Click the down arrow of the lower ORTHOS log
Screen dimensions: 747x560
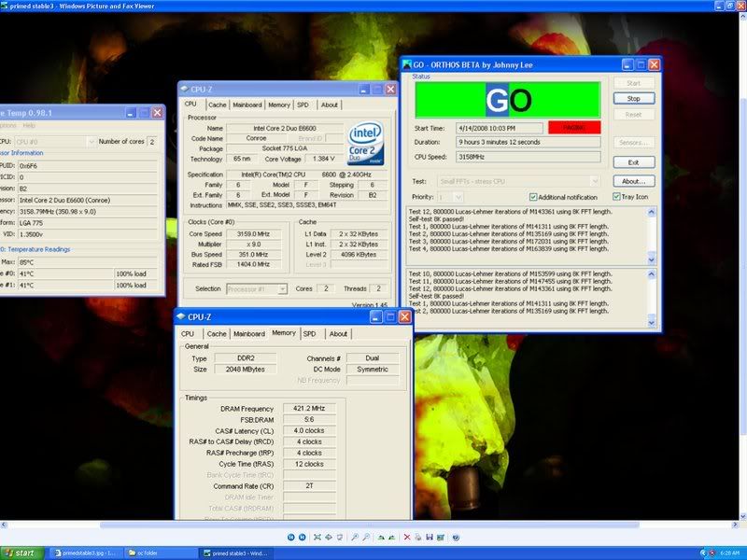point(651,322)
